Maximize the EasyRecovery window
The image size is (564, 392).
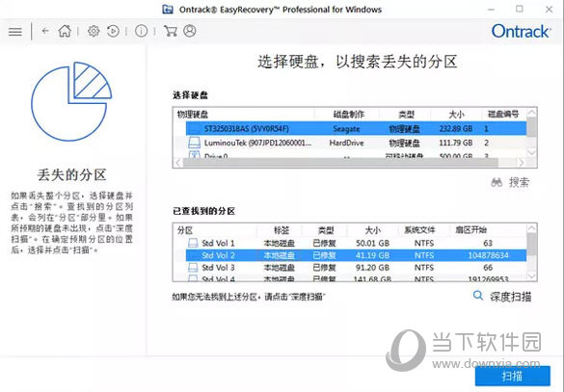520,9
